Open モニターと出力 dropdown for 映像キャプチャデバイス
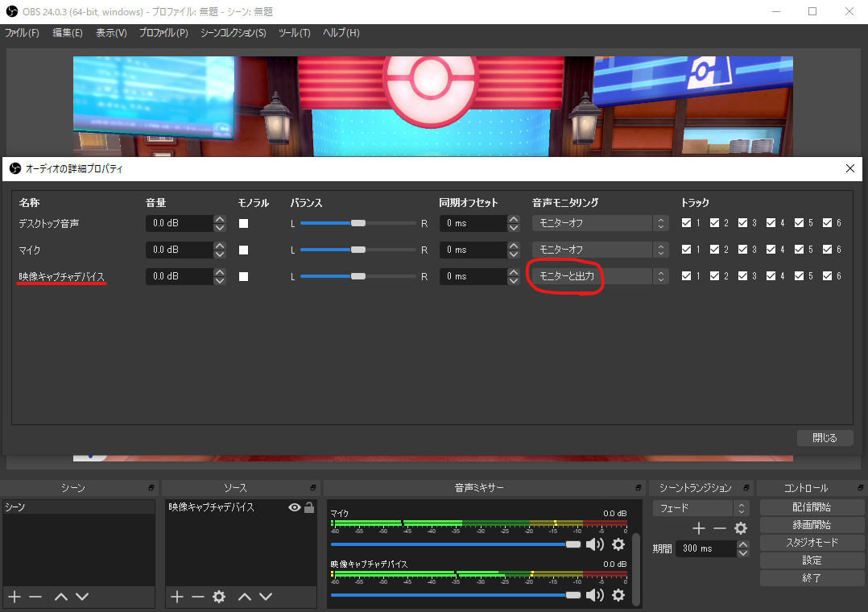 [600, 276]
